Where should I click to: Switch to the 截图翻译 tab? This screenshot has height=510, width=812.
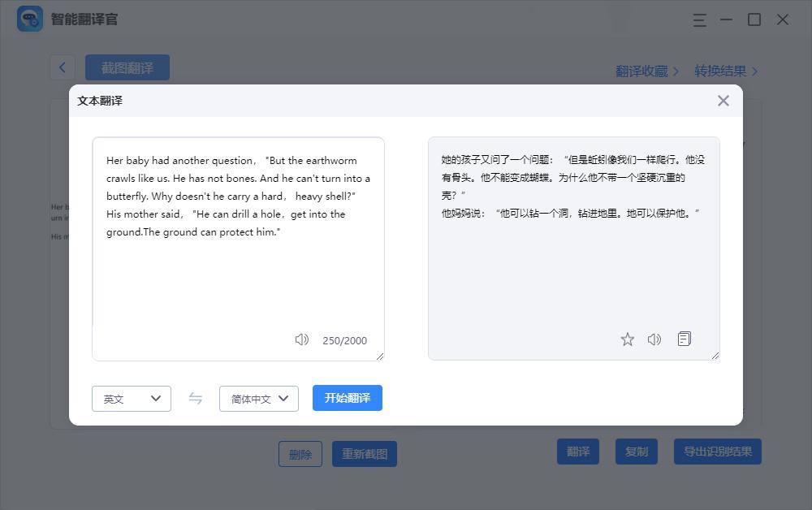tap(127, 67)
